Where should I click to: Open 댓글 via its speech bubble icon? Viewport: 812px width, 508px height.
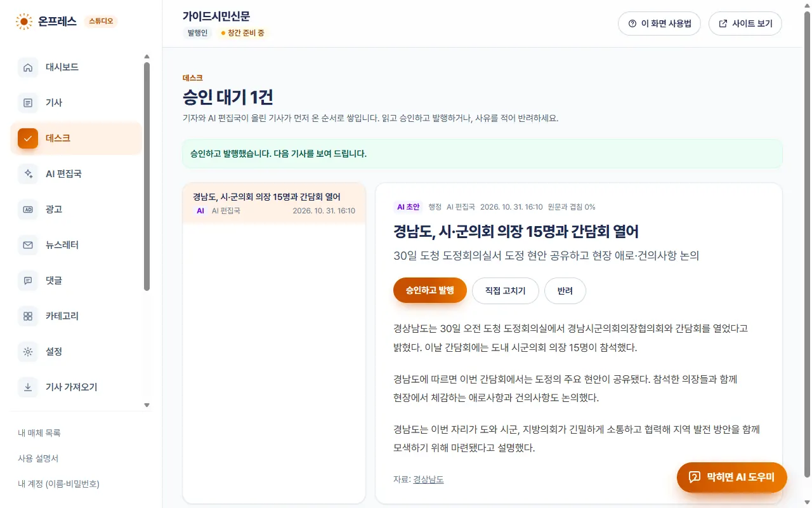pyautogui.click(x=28, y=281)
